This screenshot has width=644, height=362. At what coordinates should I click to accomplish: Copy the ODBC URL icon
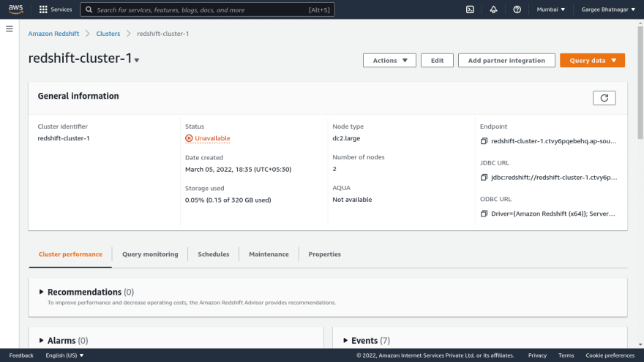[x=484, y=214]
